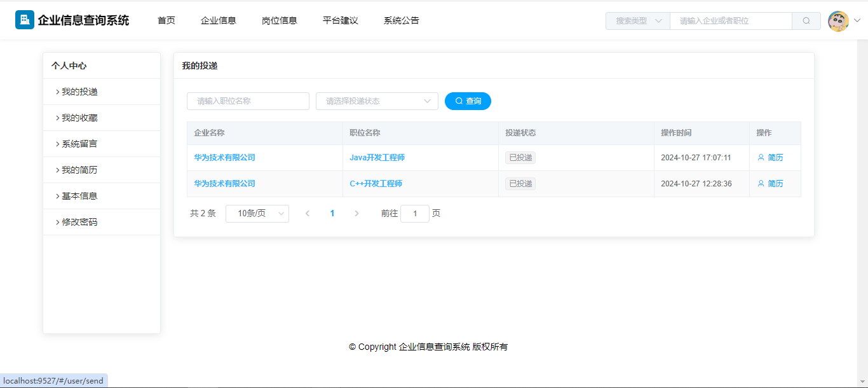Open 华为技术有限公司 link in first row
Image resolution: width=868 pixels, height=388 pixels.
pyautogui.click(x=224, y=158)
